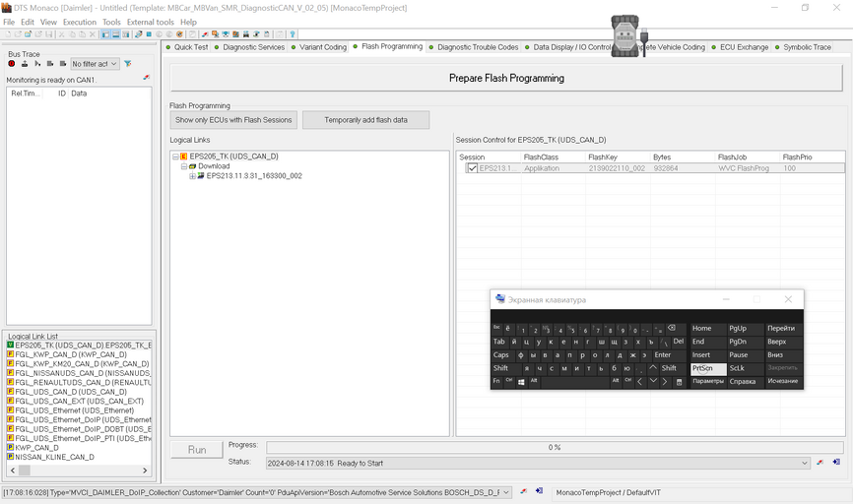Click Caps key on on-screen keyboard
This screenshot has width=853, height=504.
tap(501, 355)
